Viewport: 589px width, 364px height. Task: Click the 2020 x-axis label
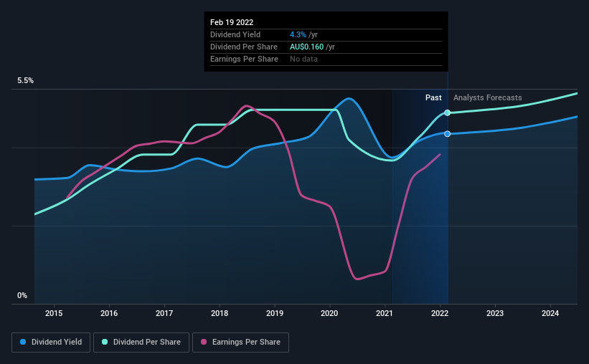[x=329, y=313]
